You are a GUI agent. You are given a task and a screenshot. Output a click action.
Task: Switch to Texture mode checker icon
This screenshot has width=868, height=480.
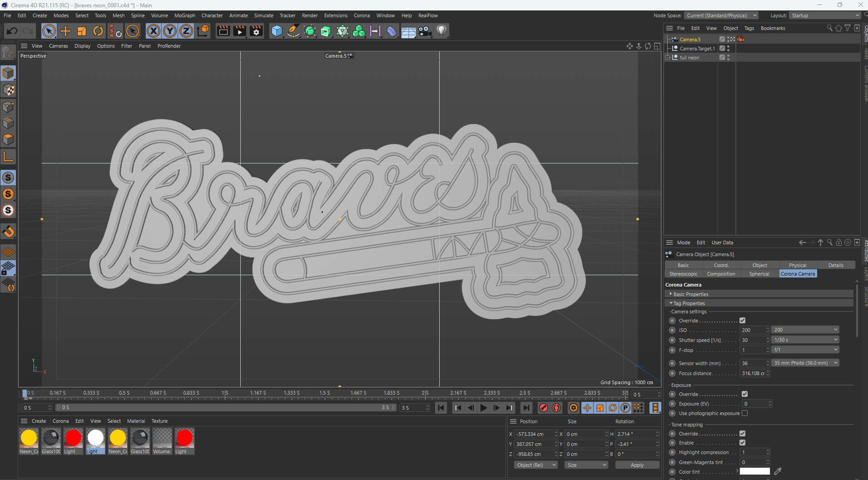coord(8,90)
